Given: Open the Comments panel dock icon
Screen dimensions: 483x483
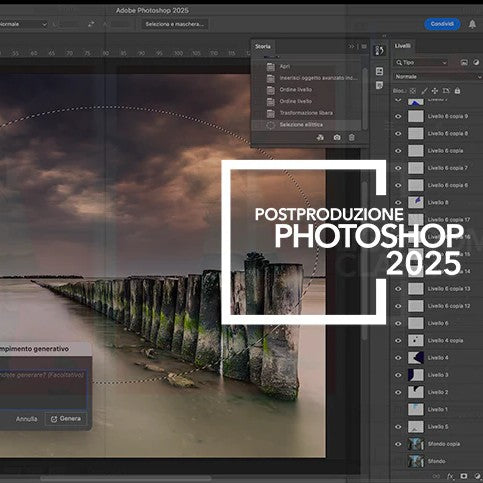Looking at the screenshot, I should coord(379,85).
